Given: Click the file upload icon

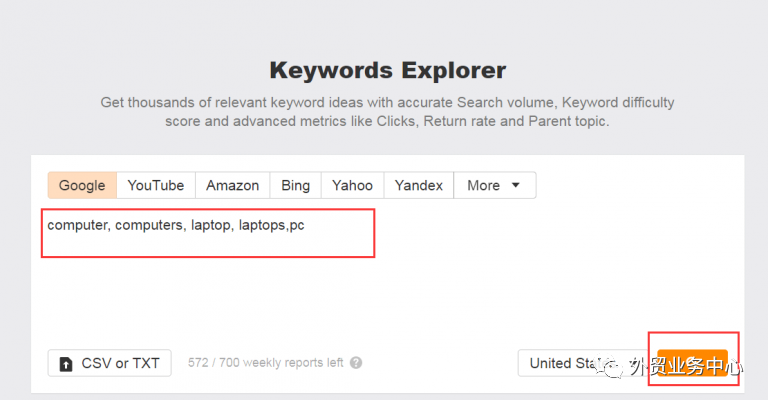Looking at the screenshot, I should click(x=66, y=364).
